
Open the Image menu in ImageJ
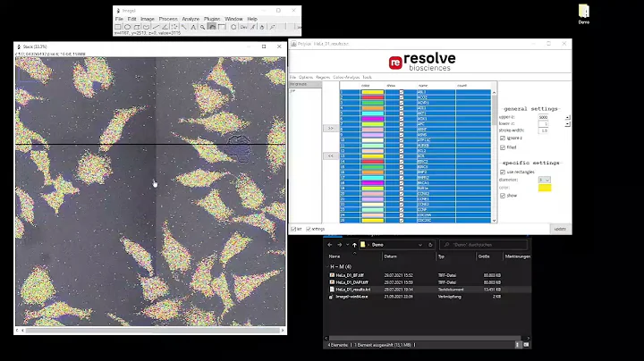(x=148, y=19)
